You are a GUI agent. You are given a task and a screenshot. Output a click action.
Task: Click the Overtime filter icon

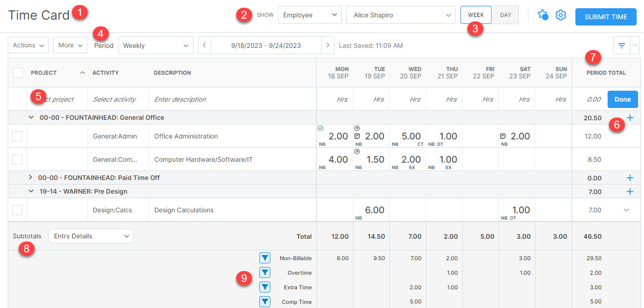(x=265, y=273)
